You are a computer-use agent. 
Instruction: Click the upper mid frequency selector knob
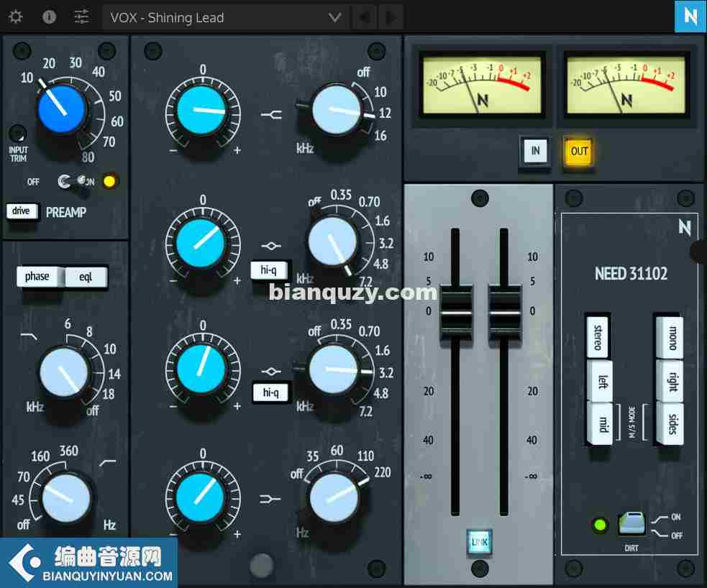(333, 240)
